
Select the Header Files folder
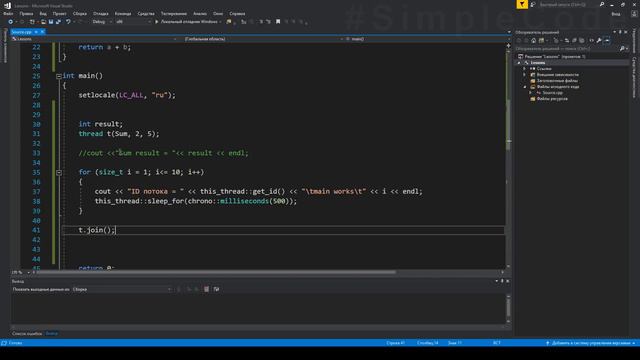tap(557, 81)
